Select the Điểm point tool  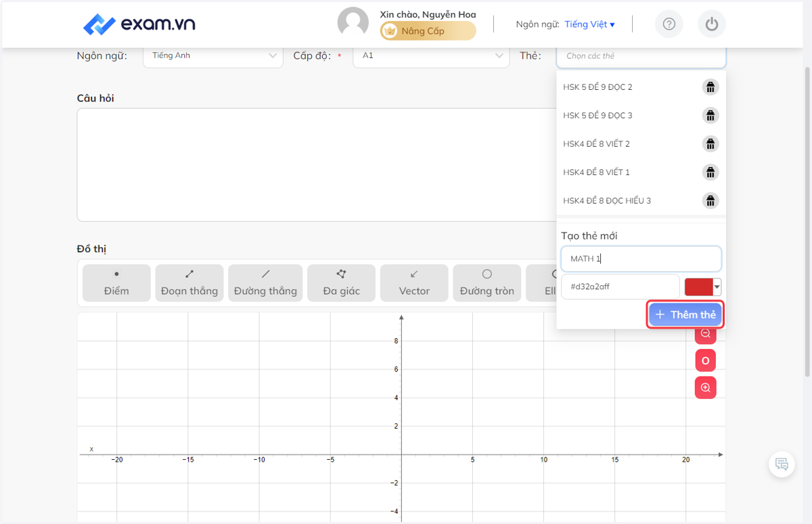pos(116,283)
